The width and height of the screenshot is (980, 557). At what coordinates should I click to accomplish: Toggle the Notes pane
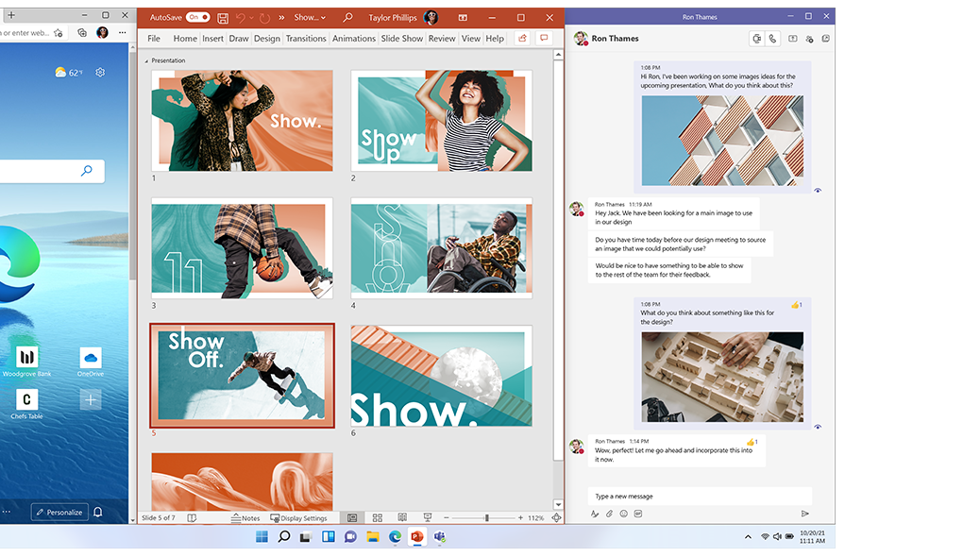(x=245, y=518)
